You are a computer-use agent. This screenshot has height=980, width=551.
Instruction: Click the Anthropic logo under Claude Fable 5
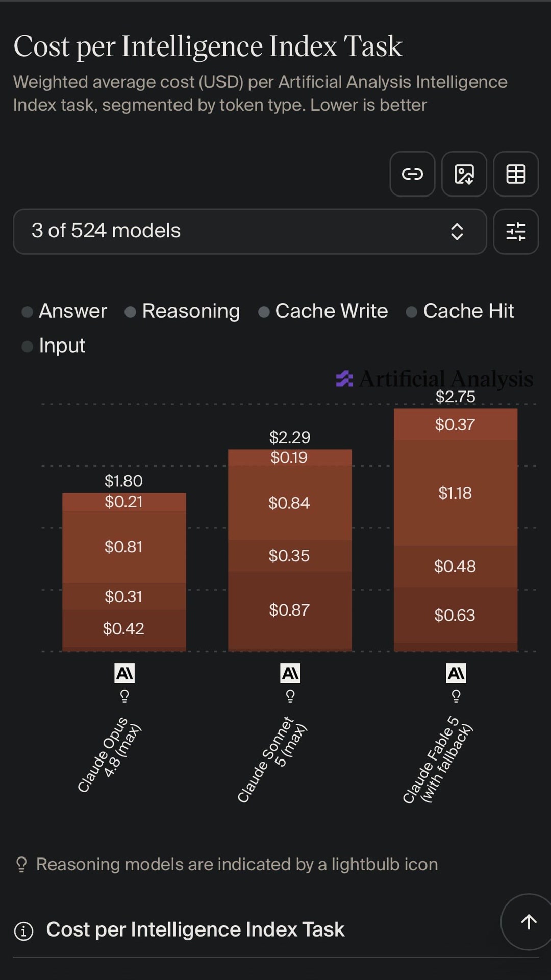[456, 673]
